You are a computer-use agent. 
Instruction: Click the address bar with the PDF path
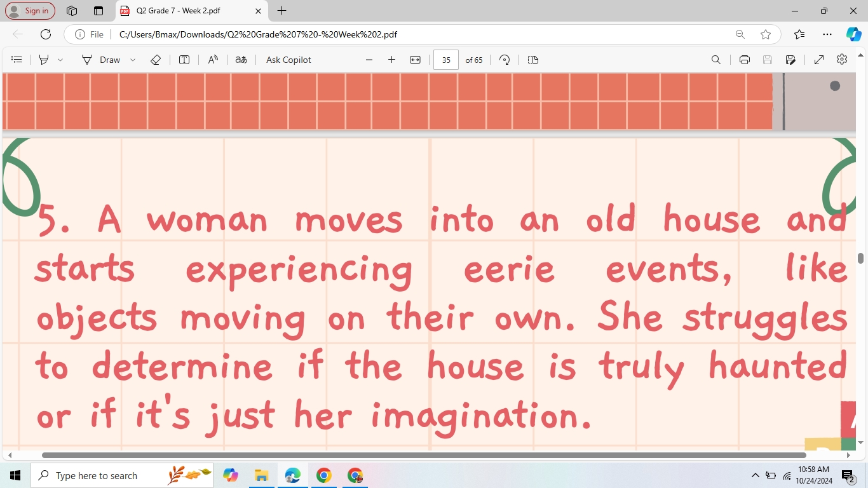258,34
